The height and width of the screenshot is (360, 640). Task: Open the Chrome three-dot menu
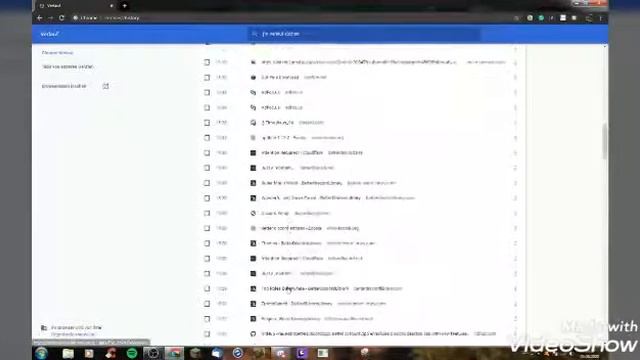(x=600, y=18)
